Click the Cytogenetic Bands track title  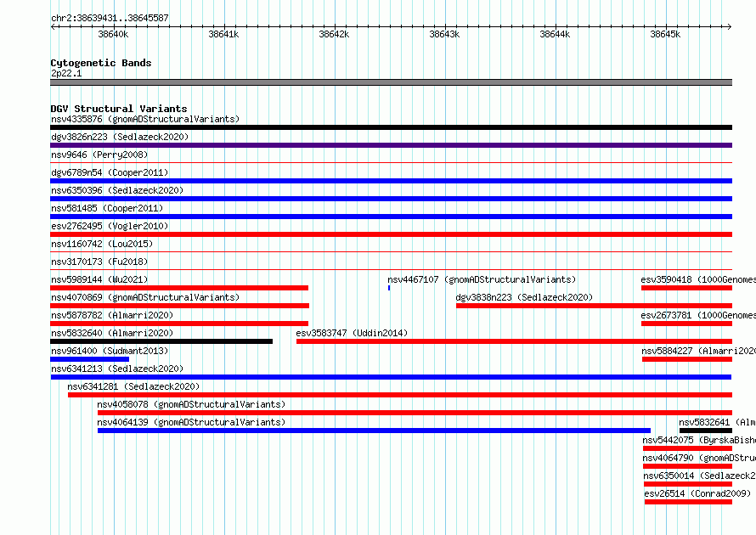[x=101, y=63]
